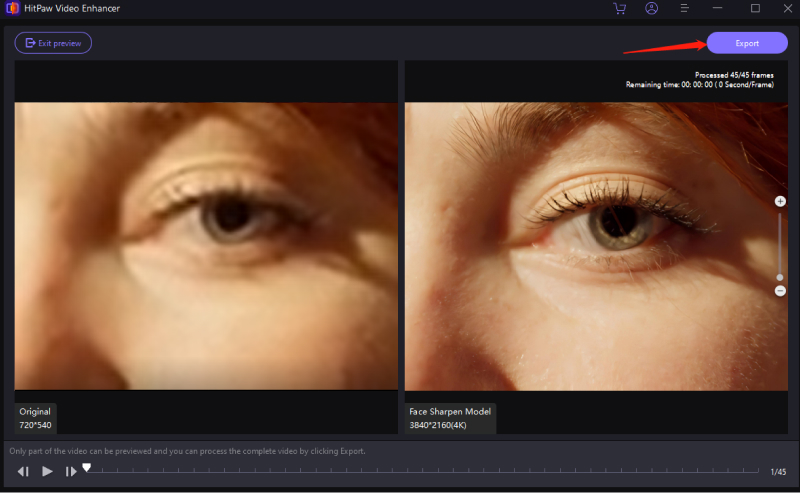This screenshot has height=493, width=800.
Task: Open the hamburger menu in title bar
Action: click(x=685, y=9)
